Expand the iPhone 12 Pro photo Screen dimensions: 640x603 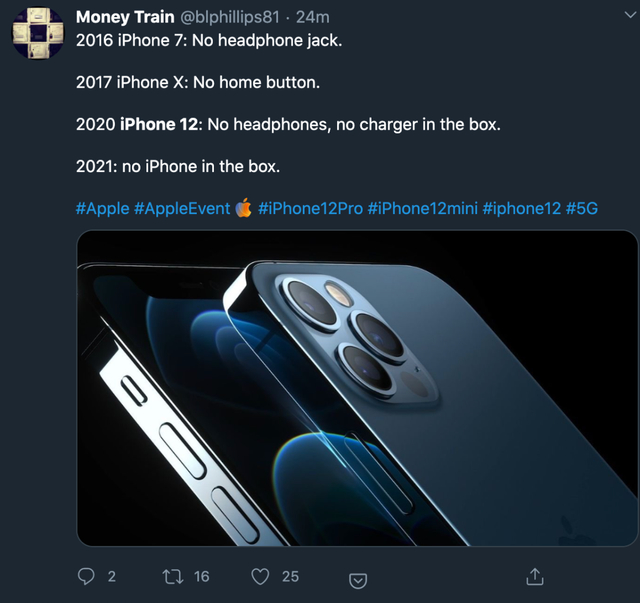[x=357, y=388]
